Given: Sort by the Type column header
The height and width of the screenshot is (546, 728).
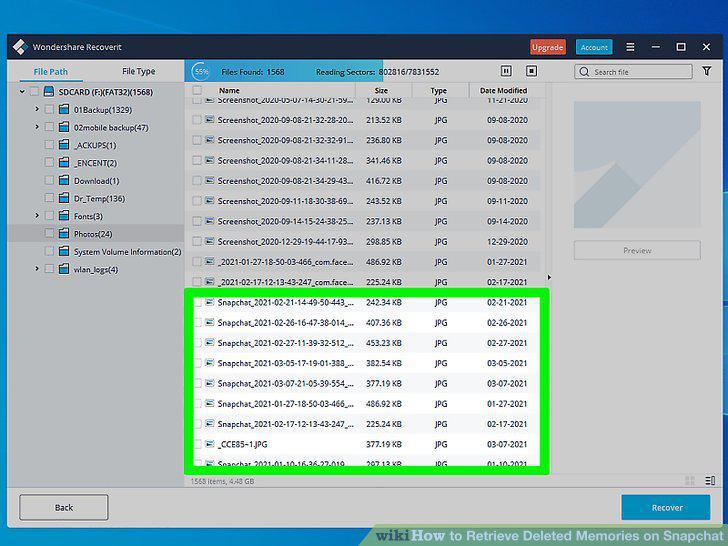Looking at the screenshot, I should click(438, 91).
